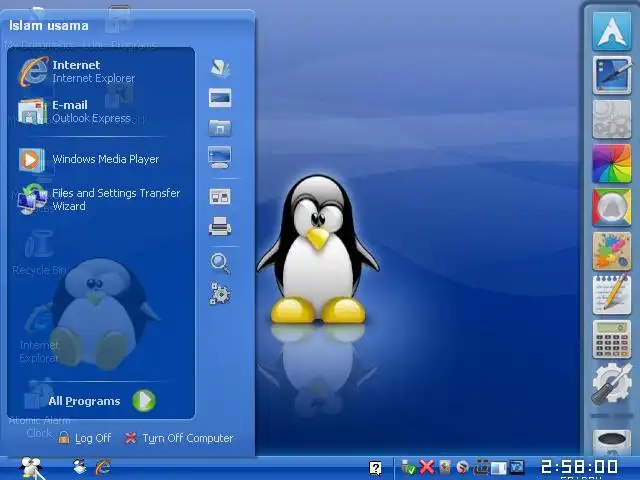Open the rainbow color wheel icon in dock
640x480 pixels.
(611, 164)
